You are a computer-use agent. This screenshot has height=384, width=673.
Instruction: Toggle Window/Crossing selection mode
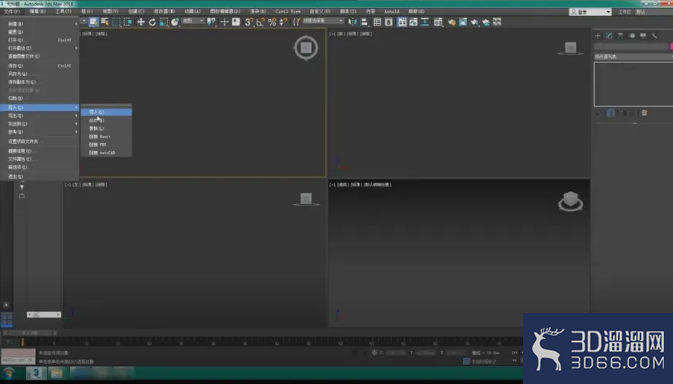pyautogui.click(x=128, y=22)
